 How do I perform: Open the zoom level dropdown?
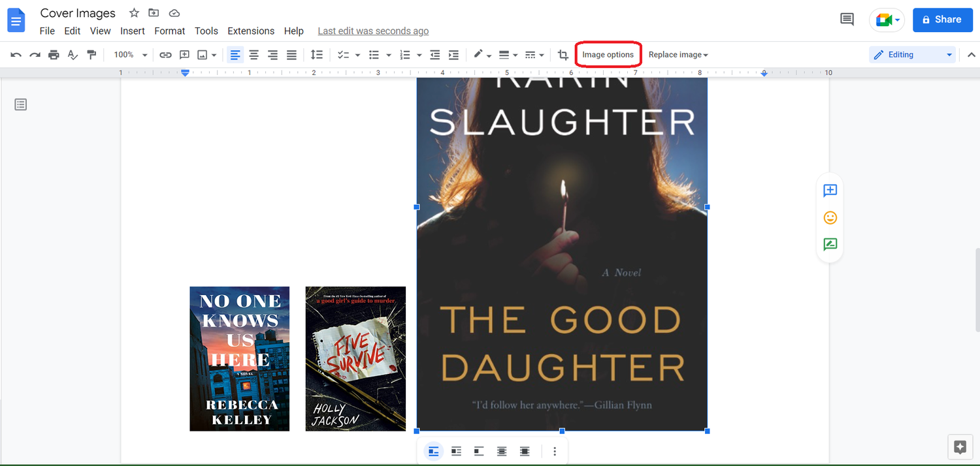pyautogui.click(x=129, y=55)
